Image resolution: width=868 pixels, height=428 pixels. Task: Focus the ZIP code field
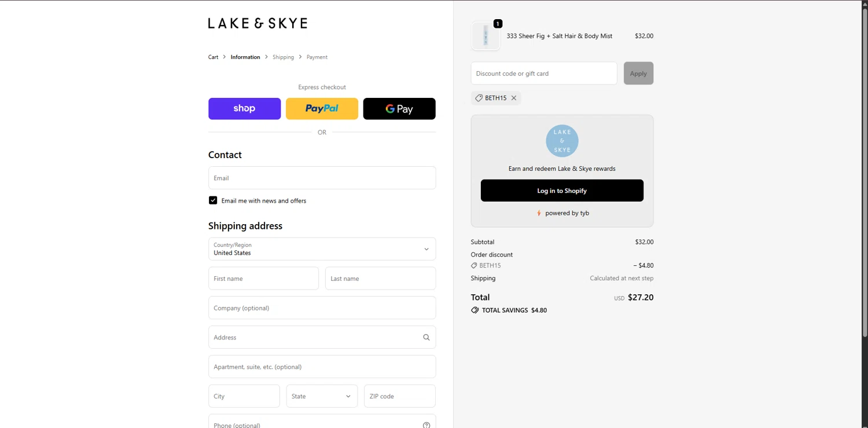[x=400, y=396]
